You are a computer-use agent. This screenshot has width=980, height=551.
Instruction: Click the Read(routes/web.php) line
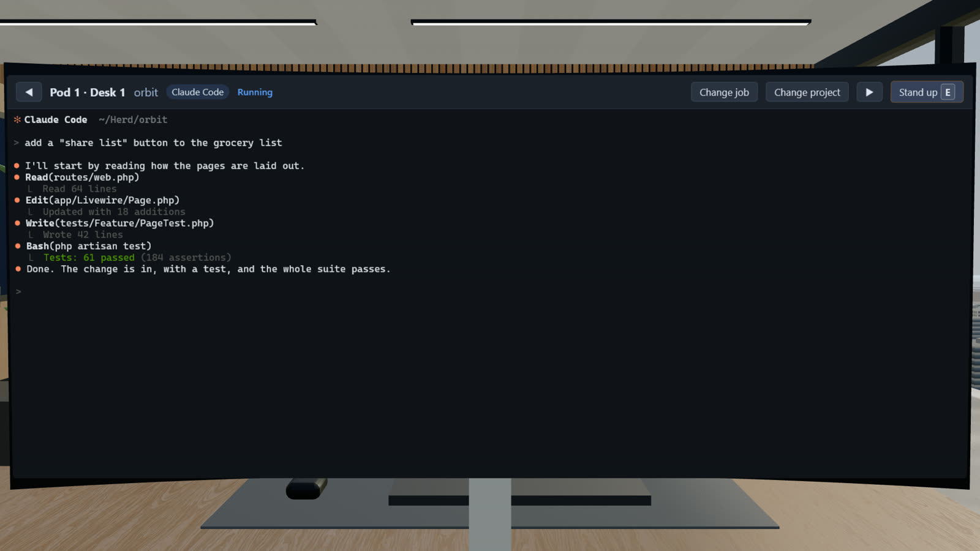tap(82, 178)
